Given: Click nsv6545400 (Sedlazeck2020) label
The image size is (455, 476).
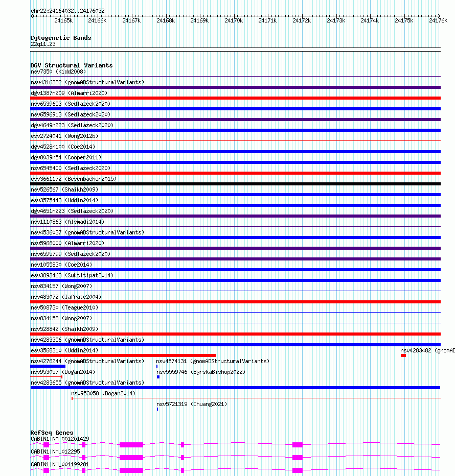Looking at the screenshot, I should [x=71, y=168].
